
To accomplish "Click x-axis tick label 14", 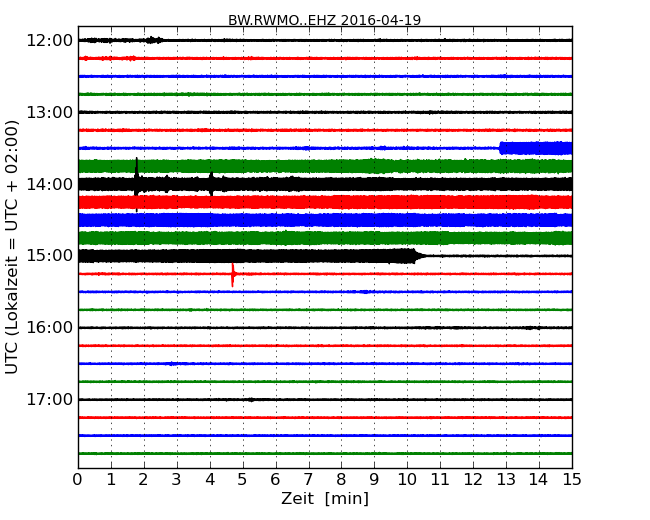I will point(539,480).
